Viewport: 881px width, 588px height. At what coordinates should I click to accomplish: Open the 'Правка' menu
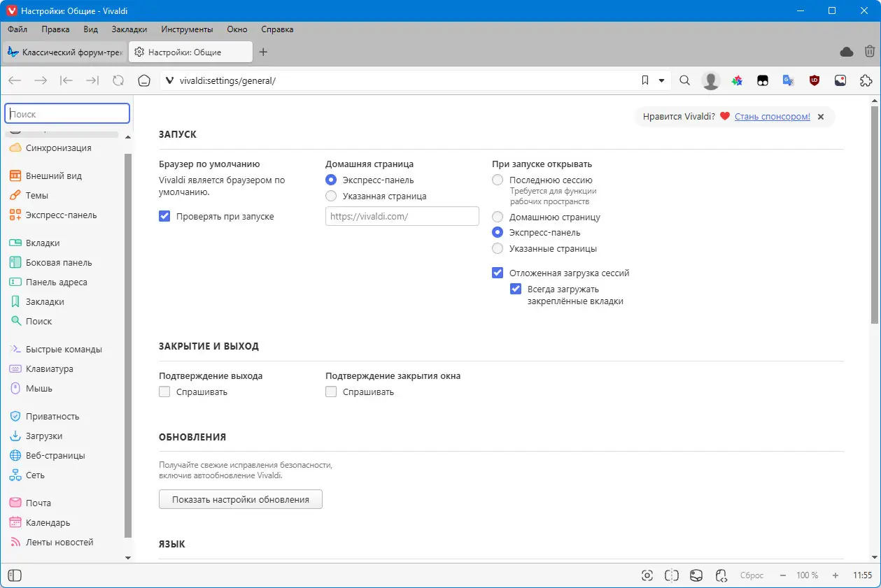pos(55,29)
